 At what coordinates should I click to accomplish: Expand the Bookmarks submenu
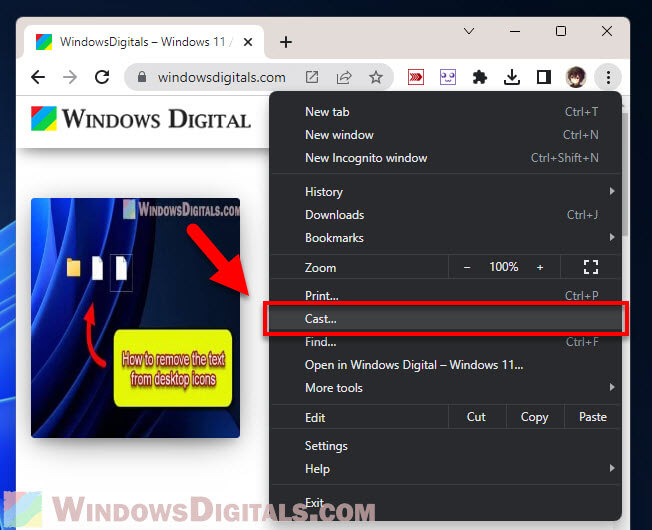pyautogui.click(x=446, y=238)
